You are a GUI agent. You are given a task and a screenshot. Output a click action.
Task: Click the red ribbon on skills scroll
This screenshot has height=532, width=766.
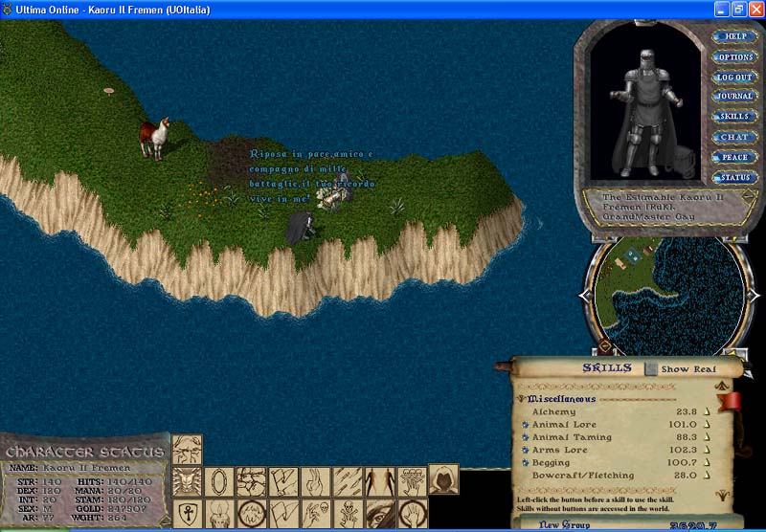[x=730, y=402]
